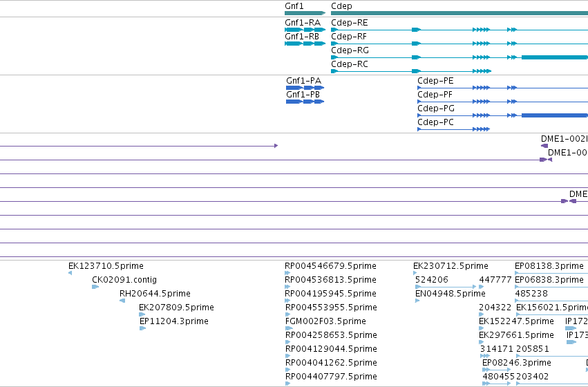
Task: Select the EP06838.3prime label
Action: pyautogui.click(x=549, y=280)
